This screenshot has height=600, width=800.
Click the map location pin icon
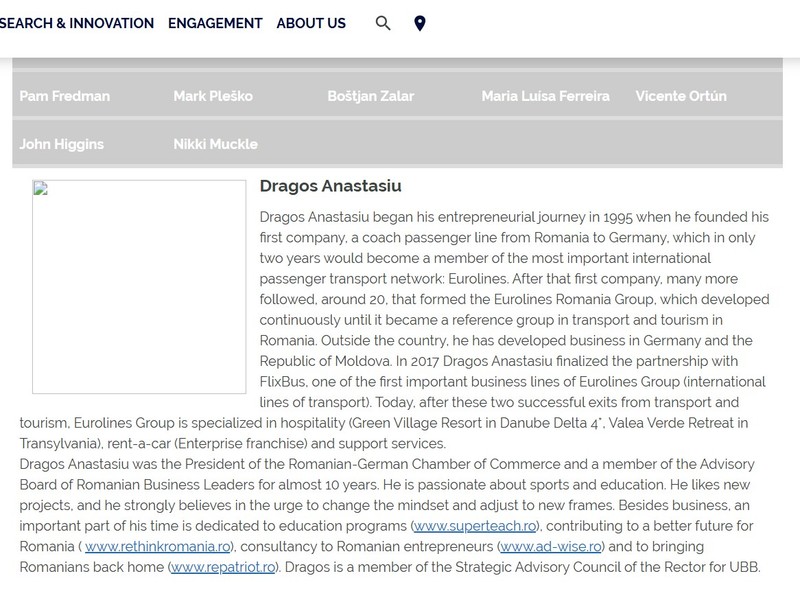pos(419,23)
